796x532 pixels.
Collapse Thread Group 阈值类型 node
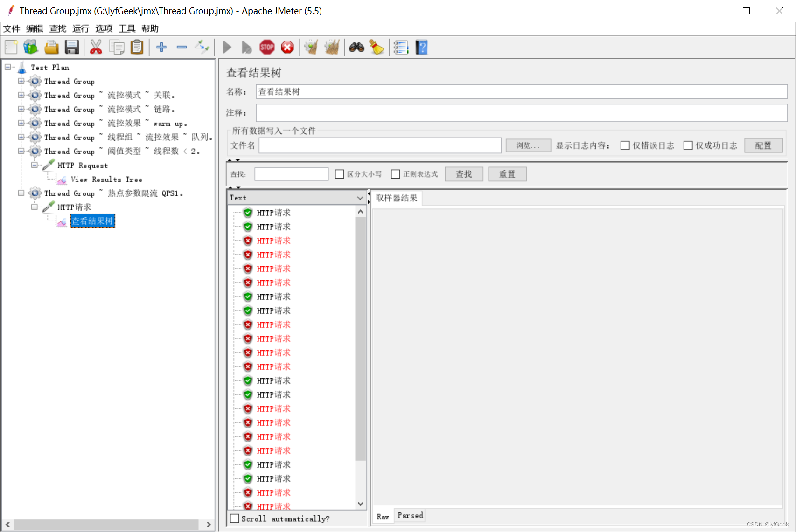pos(21,151)
